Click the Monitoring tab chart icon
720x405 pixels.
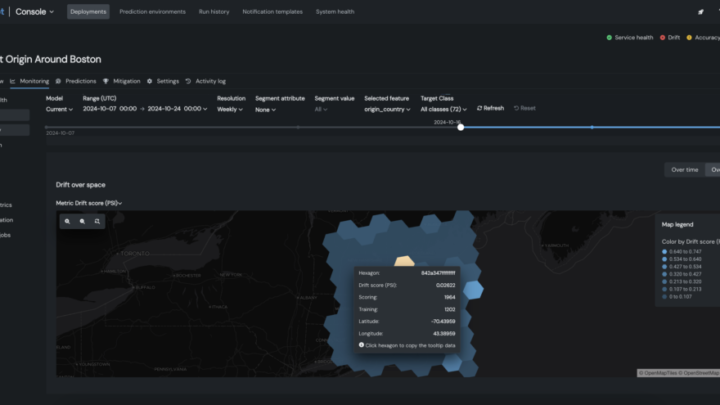point(12,81)
